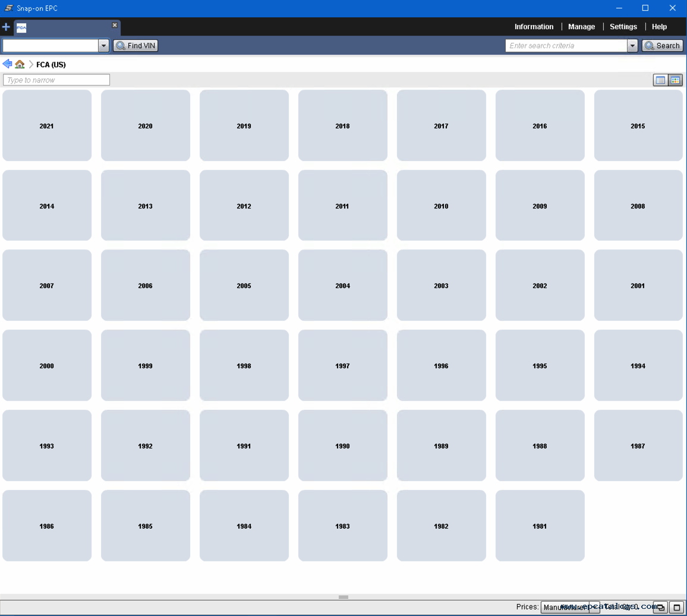Open the Information menu

coord(534,27)
